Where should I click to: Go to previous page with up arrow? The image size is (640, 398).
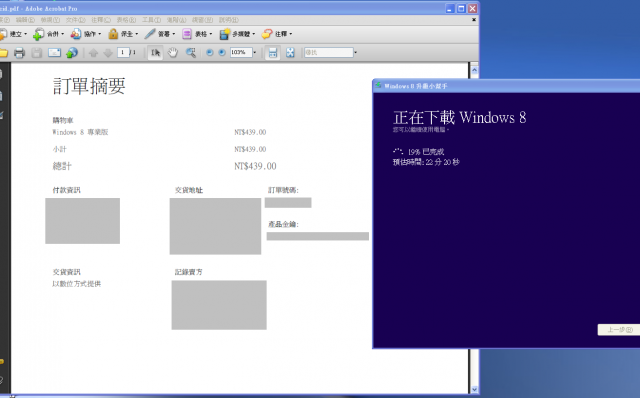(x=93, y=53)
